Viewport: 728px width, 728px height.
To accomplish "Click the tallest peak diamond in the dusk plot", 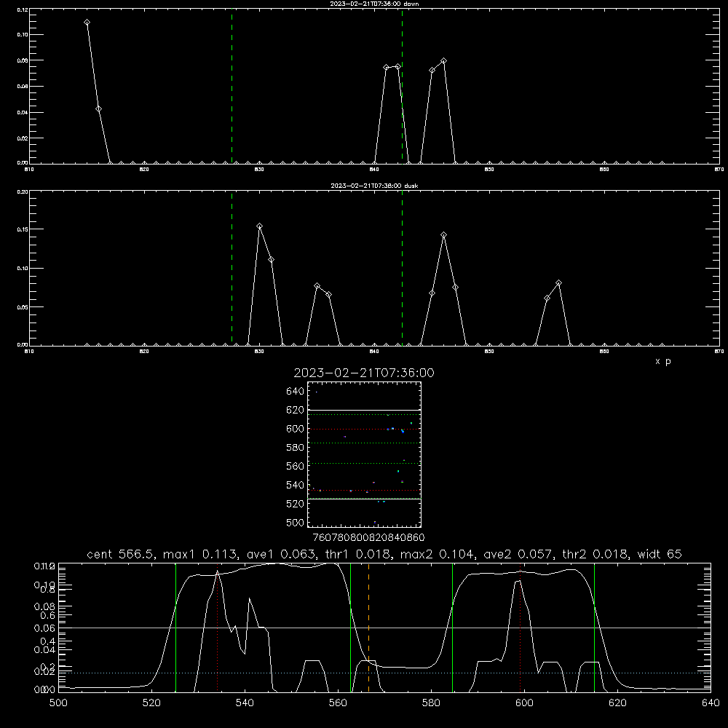I will tap(260, 226).
